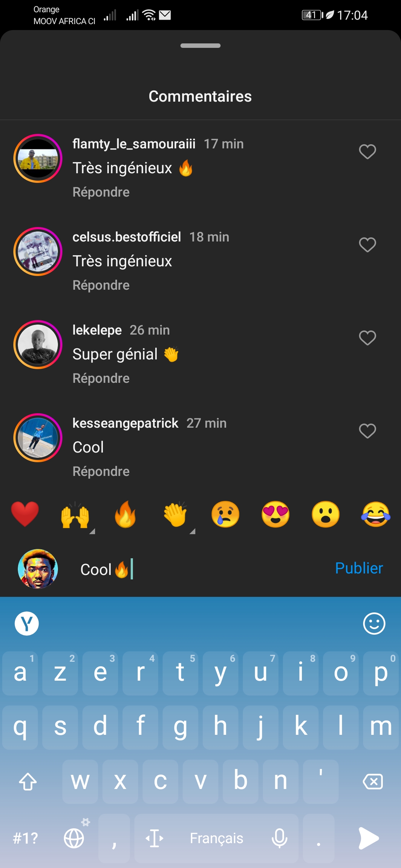Publish the comment with Publier
Screen dimensions: 401x868
pos(359,568)
